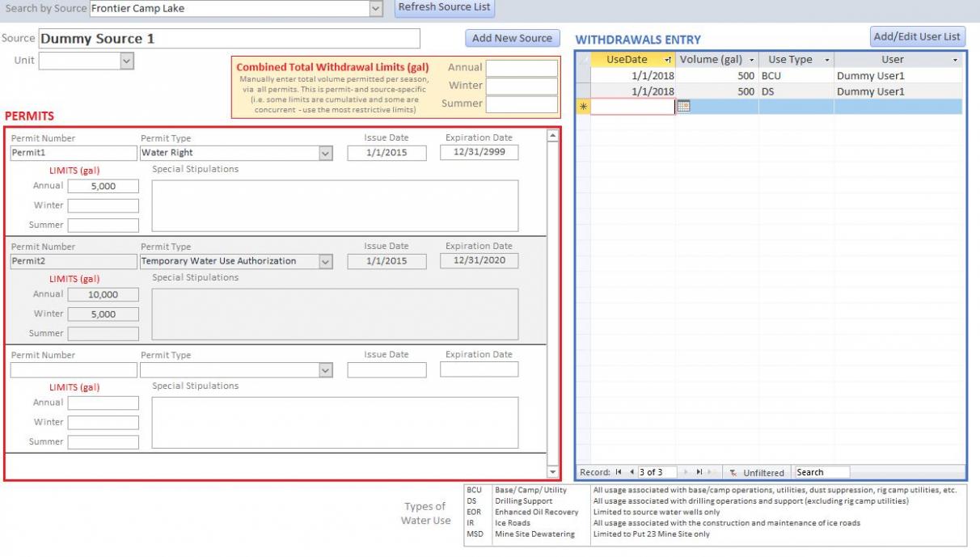
Task: Click the Permits list scroll-down arrow
Action: pos(553,471)
